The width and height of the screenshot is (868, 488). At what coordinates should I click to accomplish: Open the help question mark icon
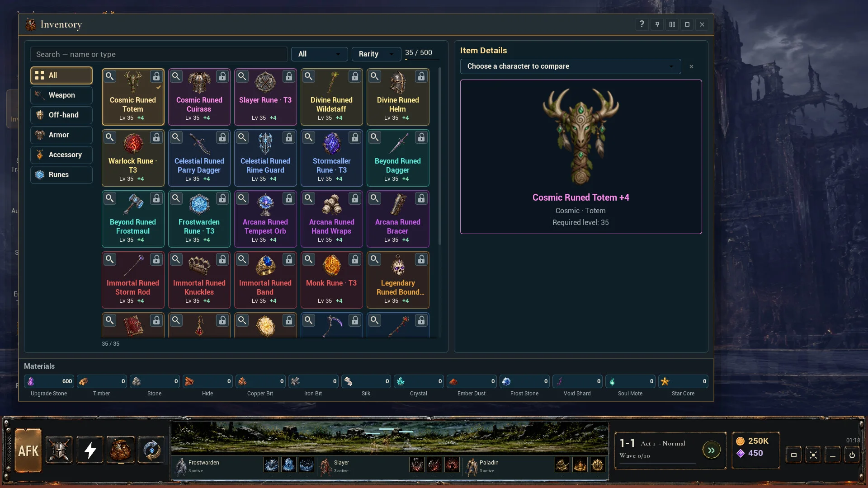(x=642, y=24)
